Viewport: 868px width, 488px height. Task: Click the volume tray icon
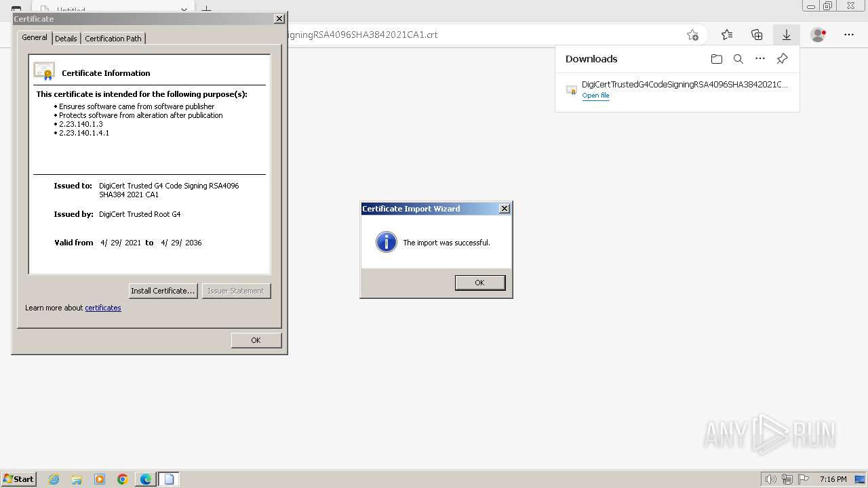tap(770, 479)
